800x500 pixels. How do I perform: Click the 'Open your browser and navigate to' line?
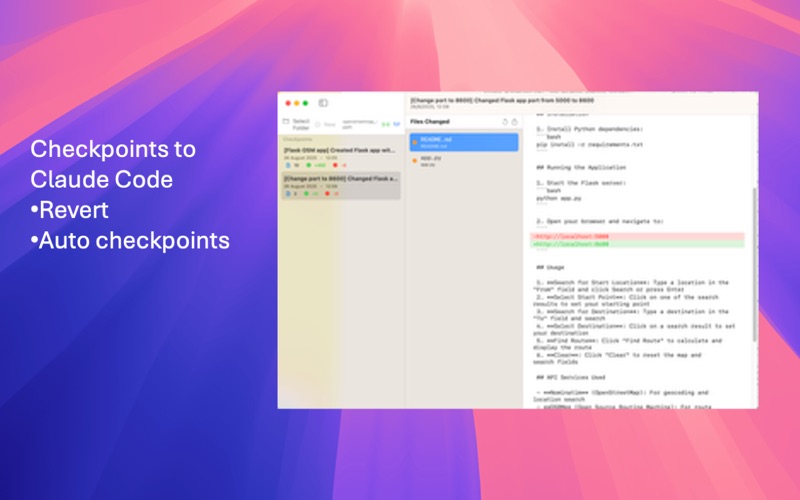point(599,221)
